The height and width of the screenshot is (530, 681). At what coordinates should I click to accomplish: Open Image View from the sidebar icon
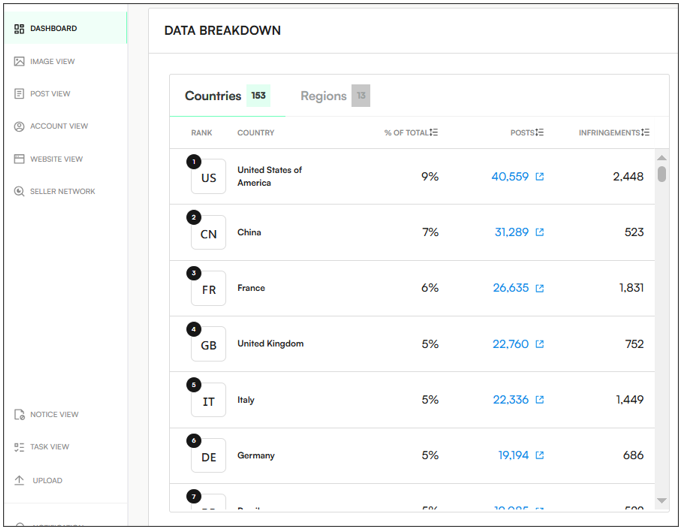click(x=19, y=62)
